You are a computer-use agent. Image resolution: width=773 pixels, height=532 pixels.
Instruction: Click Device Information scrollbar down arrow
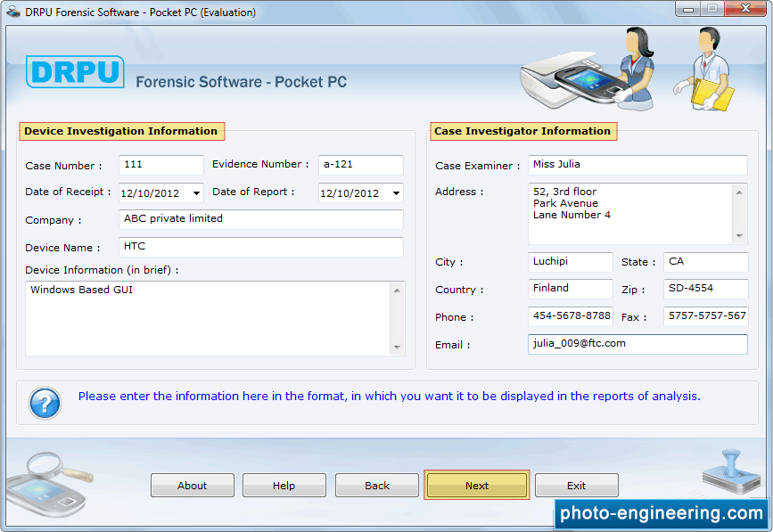(x=397, y=348)
